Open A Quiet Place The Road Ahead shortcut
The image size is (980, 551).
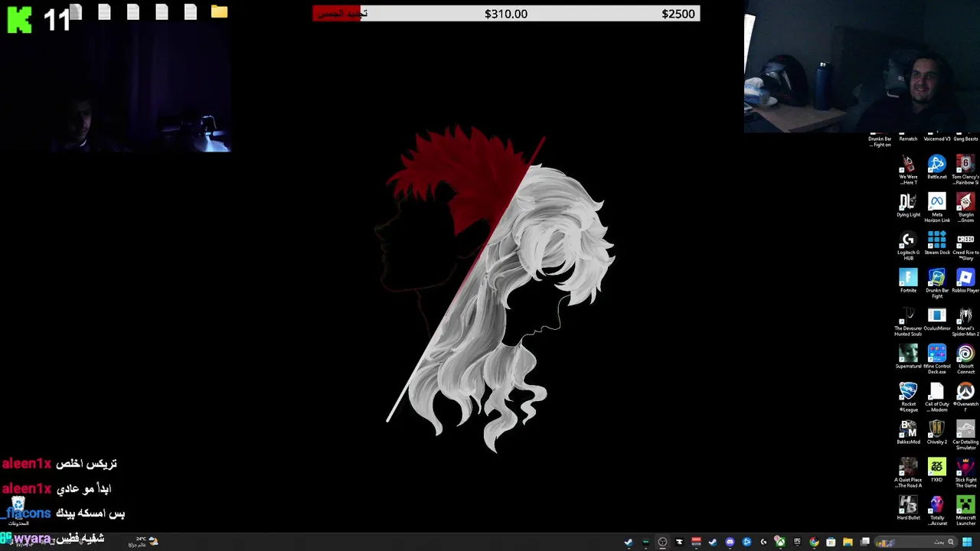point(908,474)
